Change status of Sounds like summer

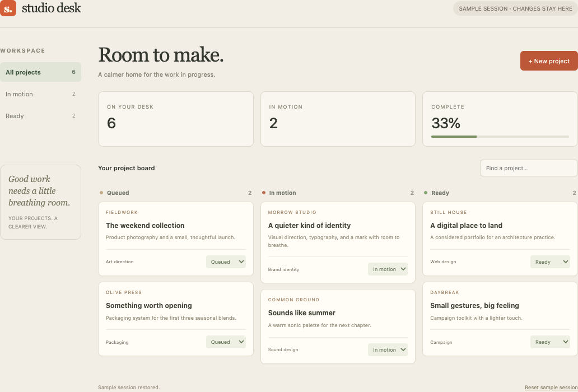coord(388,349)
